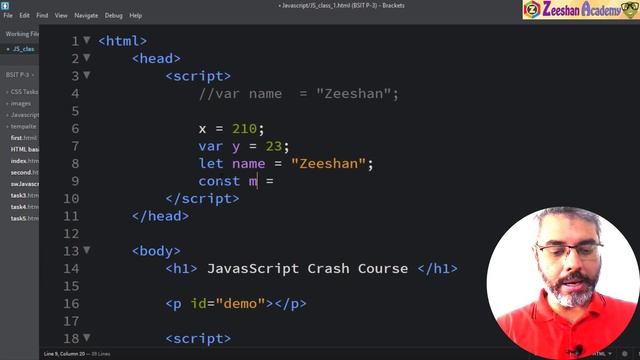Click the number 210 on line 6
640x360 pixels.
(244, 129)
